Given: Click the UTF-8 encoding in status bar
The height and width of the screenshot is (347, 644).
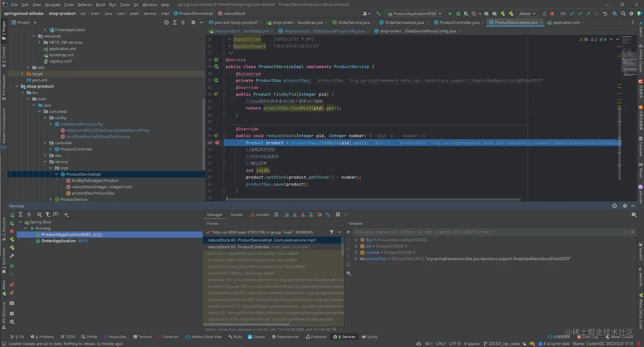Looking at the screenshot, I should tap(454, 344).
